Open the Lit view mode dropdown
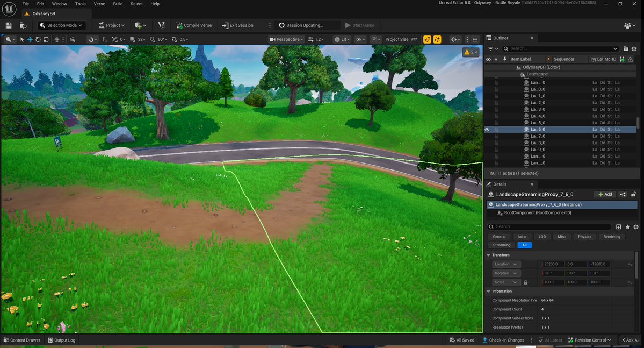This screenshot has height=348, width=644. 342,39
